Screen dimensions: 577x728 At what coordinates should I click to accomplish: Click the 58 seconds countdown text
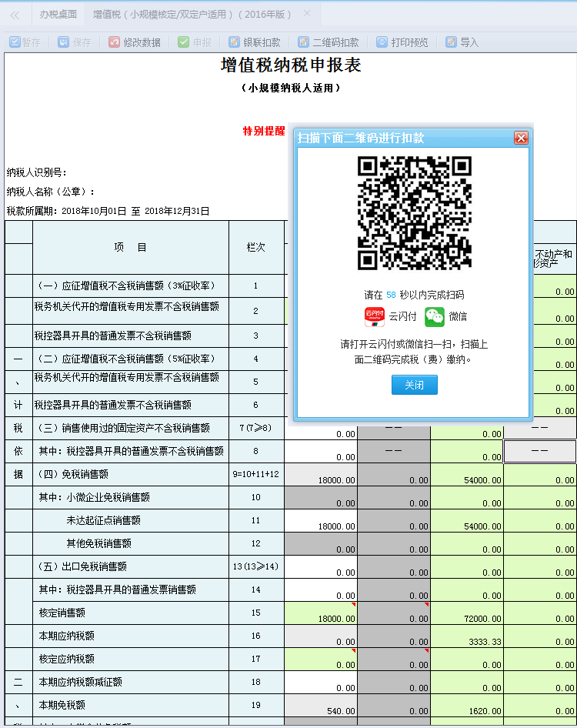tap(391, 296)
